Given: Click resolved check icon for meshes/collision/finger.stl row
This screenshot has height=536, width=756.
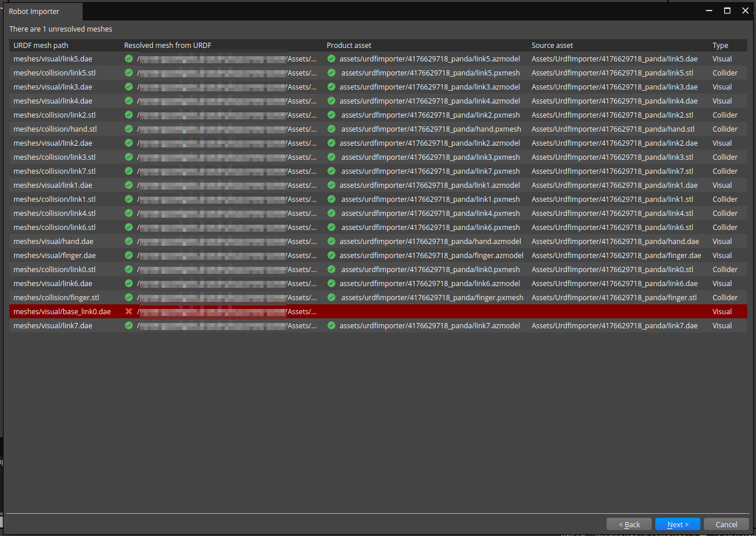Looking at the screenshot, I should [129, 297].
